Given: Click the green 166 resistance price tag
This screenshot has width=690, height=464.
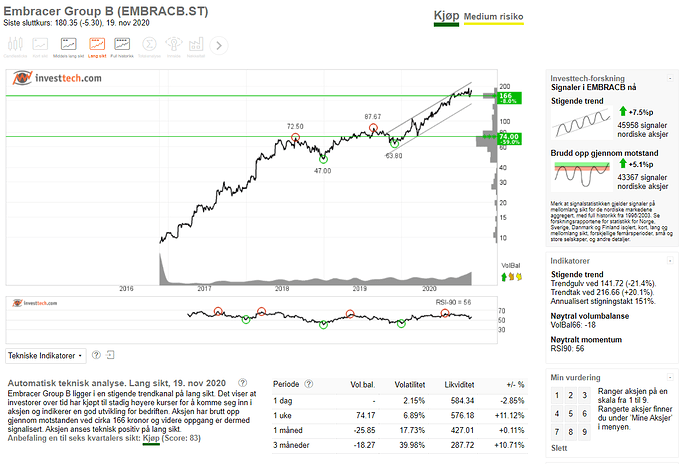Looking at the screenshot, I should 509,98.
